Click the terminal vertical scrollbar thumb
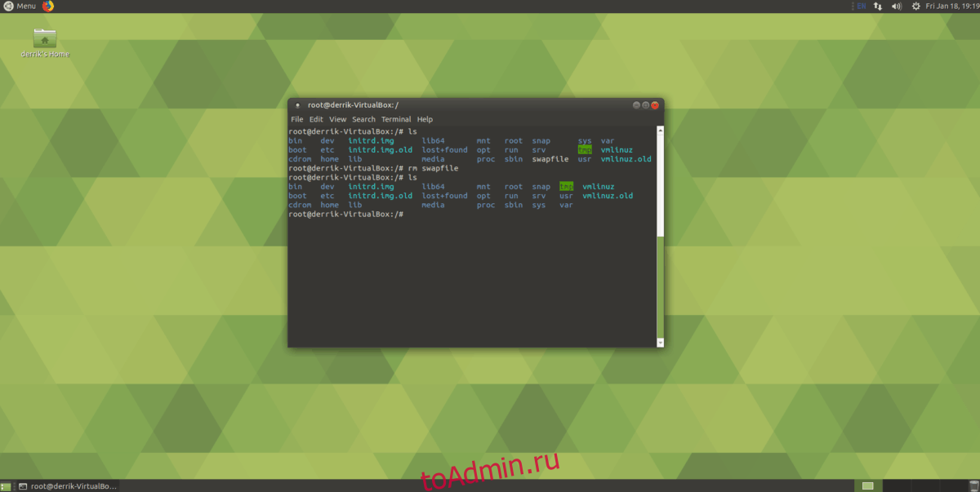This screenshot has height=492, width=980. tap(661, 288)
